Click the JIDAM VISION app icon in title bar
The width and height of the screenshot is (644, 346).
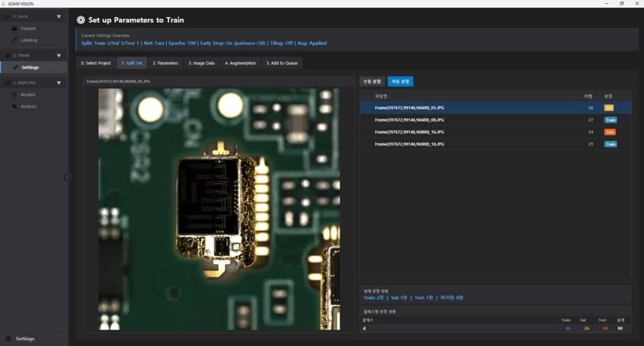[x=3, y=4]
